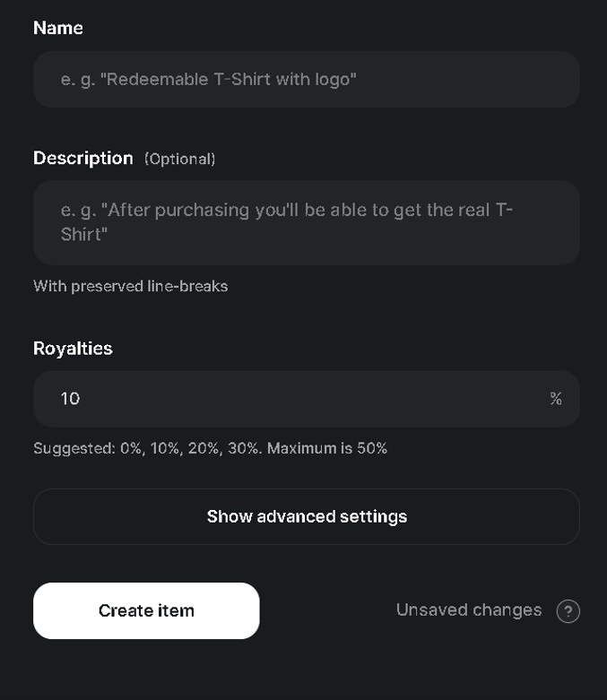Click the Description field label
This screenshot has width=607, height=700.
coord(83,158)
